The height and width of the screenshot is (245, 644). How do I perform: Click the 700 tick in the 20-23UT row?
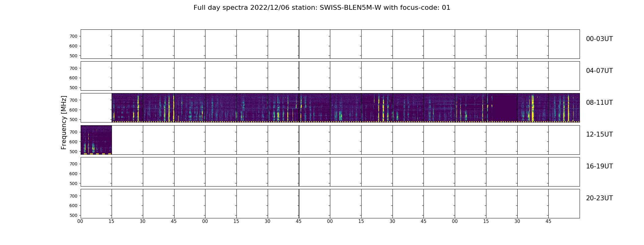74,196
